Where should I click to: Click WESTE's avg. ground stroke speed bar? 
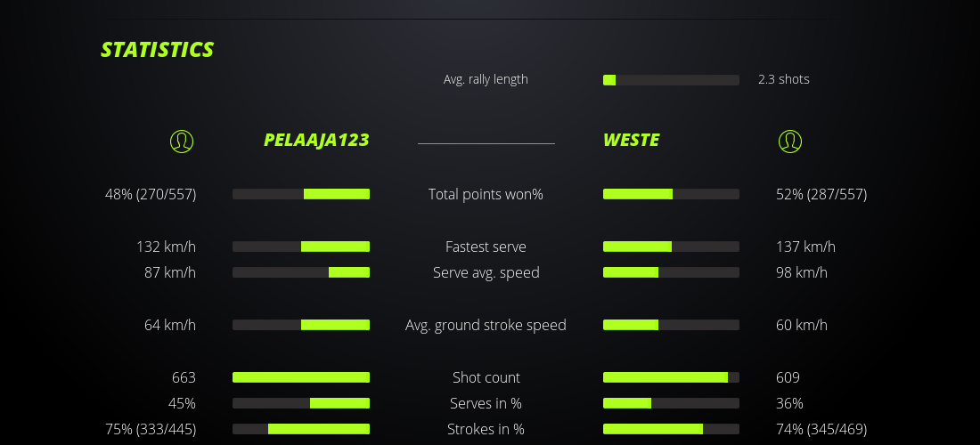pos(671,325)
